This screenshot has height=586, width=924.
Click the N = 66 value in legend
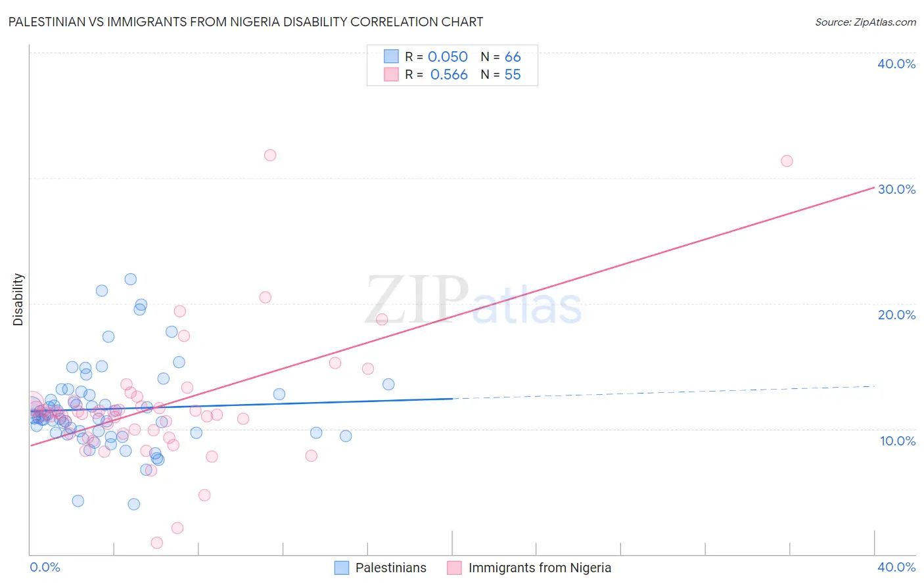(x=501, y=56)
